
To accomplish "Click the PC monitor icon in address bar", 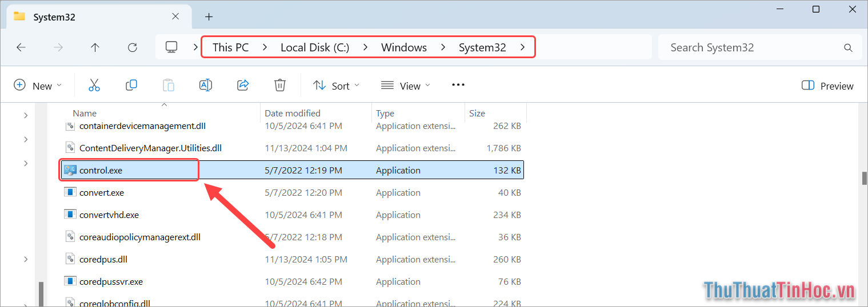I will [x=171, y=47].
